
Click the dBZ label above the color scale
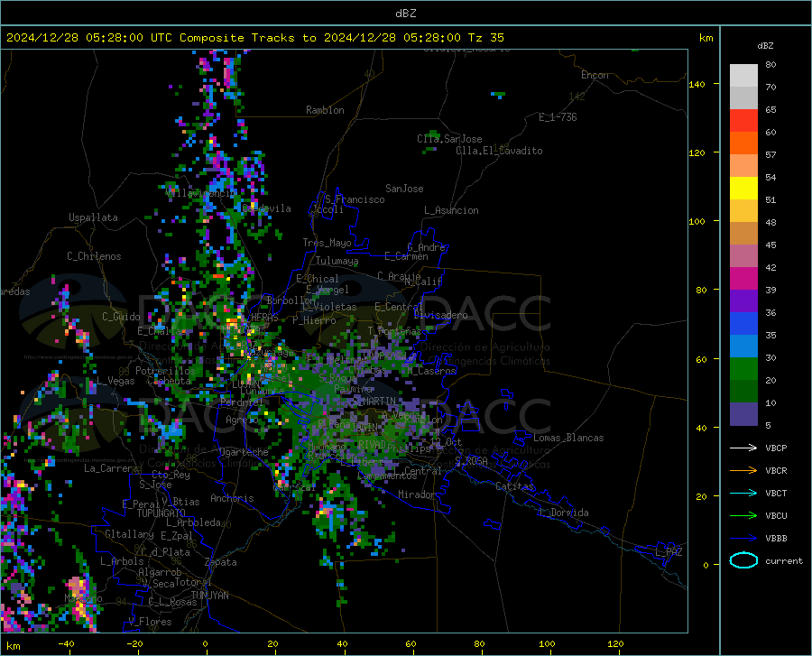[x=765, y=45]
